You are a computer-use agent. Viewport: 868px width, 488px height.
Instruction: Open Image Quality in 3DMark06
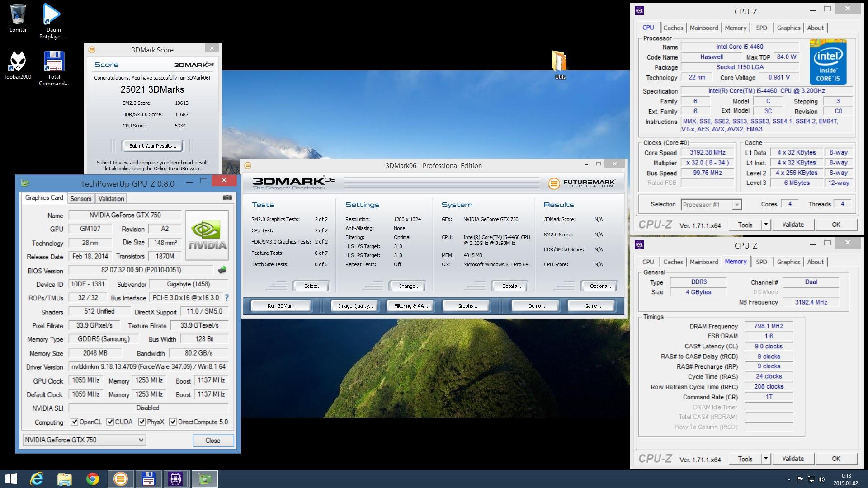pyautogui.click(x=356, y=306)
